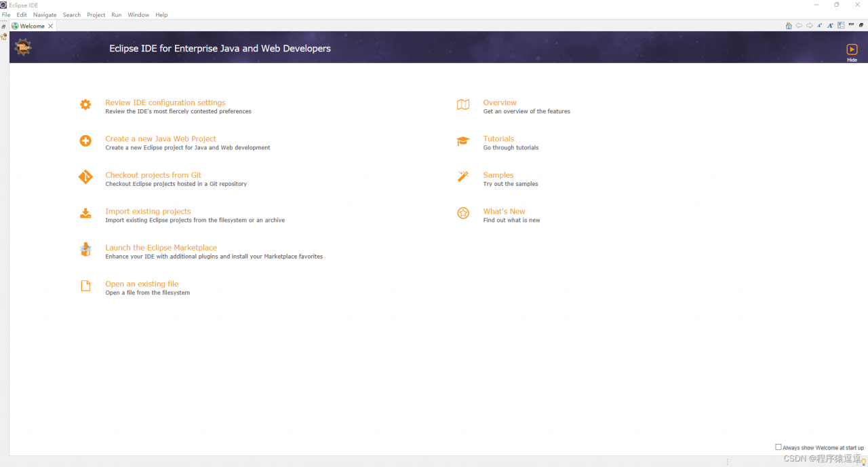Click the back arrow in Welcome toolbar
The width and height of the screenshot is (868, 467).
coord(799,26)
